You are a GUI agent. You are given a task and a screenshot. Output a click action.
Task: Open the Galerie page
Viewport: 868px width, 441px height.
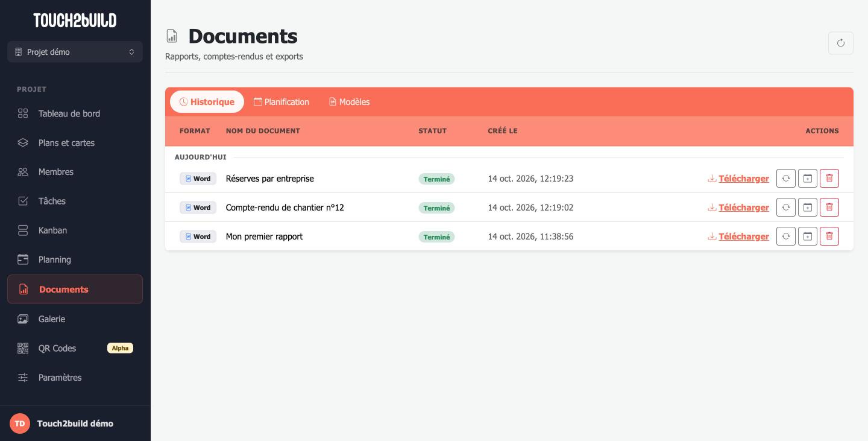click(75, 319)
